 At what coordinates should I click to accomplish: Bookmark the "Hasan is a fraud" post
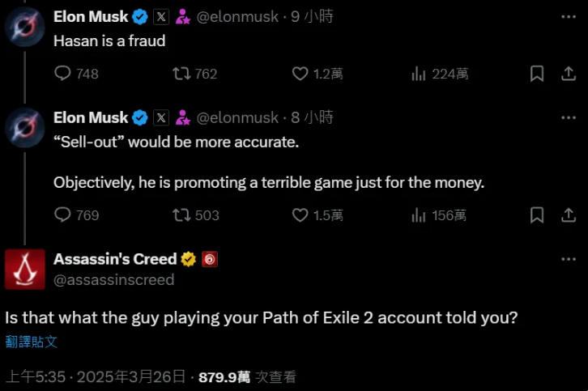536,74
